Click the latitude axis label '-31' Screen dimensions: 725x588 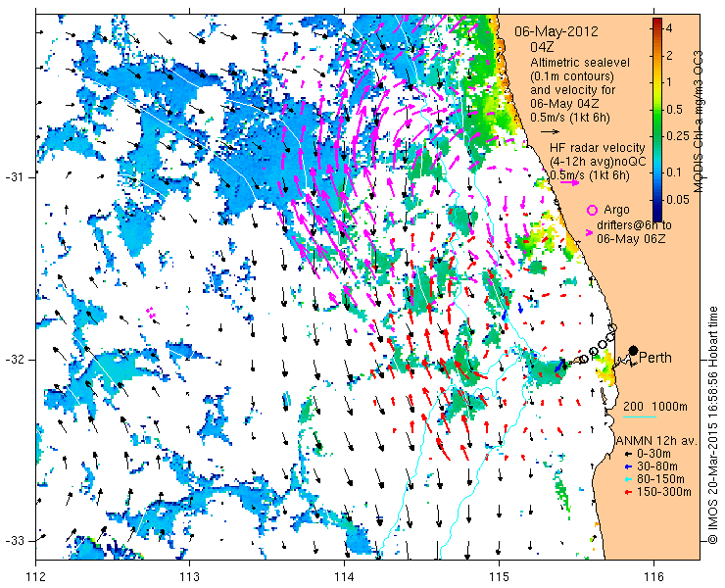coord(16,177)
